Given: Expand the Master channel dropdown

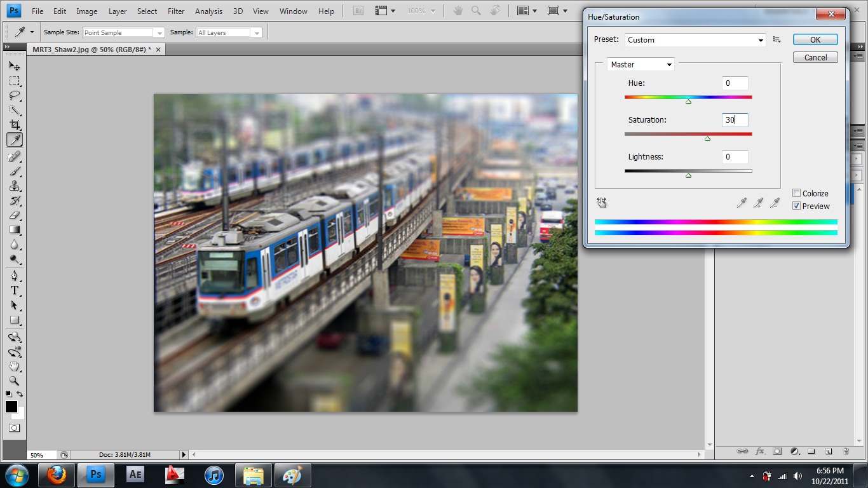Looking at the screenshot, I should pos(641,64).
